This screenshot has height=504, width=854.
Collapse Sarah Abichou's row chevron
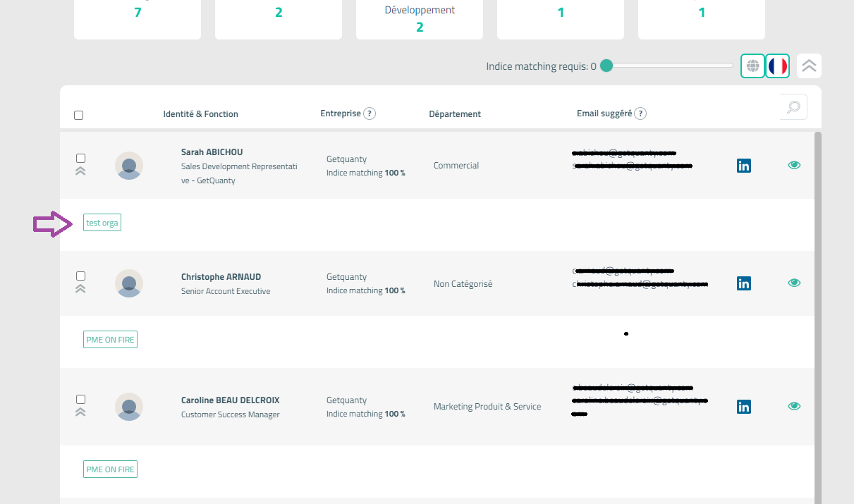[80, 171]
